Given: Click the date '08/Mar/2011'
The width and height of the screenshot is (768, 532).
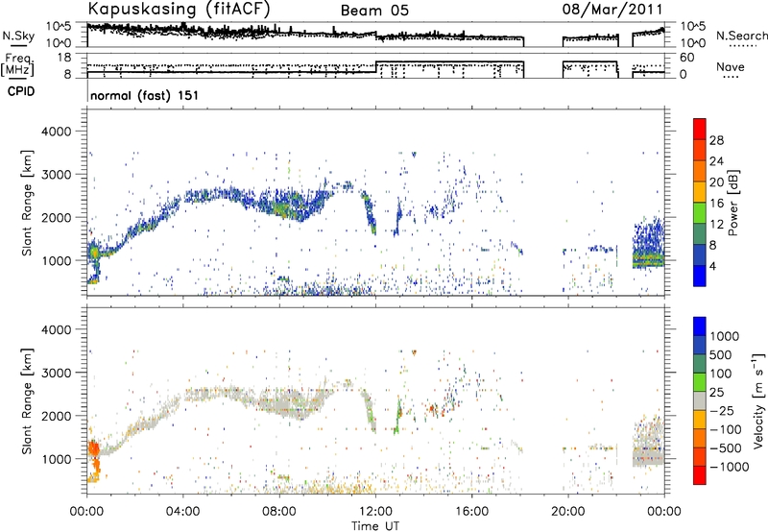Looking at the screenshot, I should pyautogui.click(x=612, y=10).
